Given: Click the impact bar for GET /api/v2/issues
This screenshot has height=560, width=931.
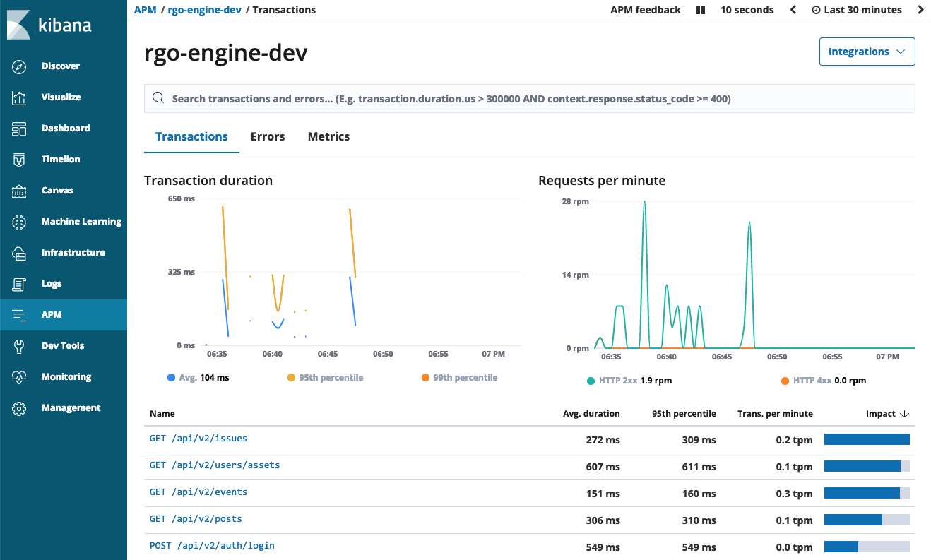Looking at the screenshot, I should [x=867, y=439].
